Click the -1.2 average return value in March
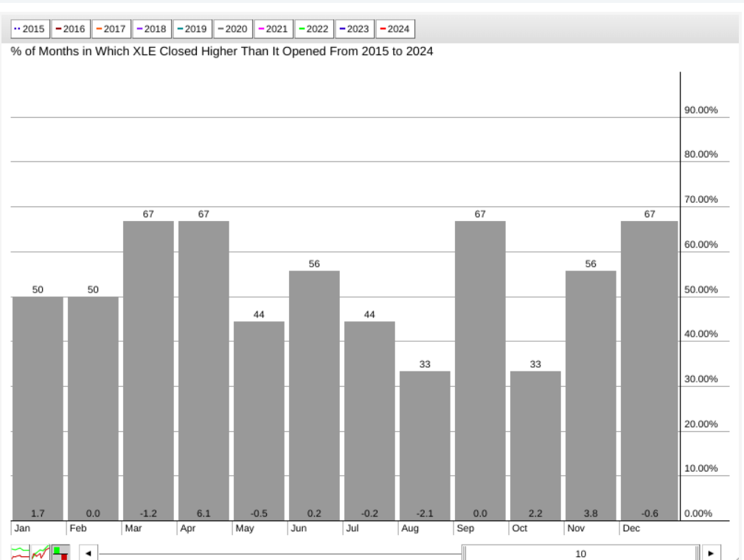 pyautogui.click(x=148, y=514)
